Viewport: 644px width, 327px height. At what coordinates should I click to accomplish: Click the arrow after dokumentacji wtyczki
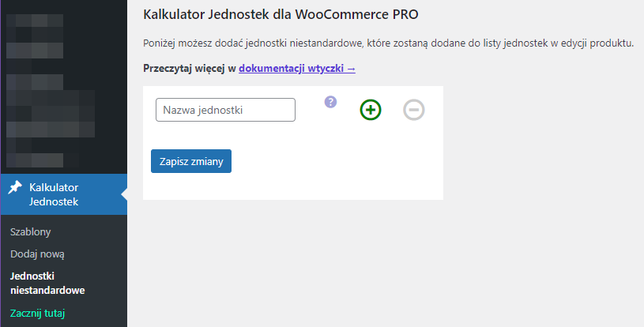pyautogui.click(x=351, y=69)
